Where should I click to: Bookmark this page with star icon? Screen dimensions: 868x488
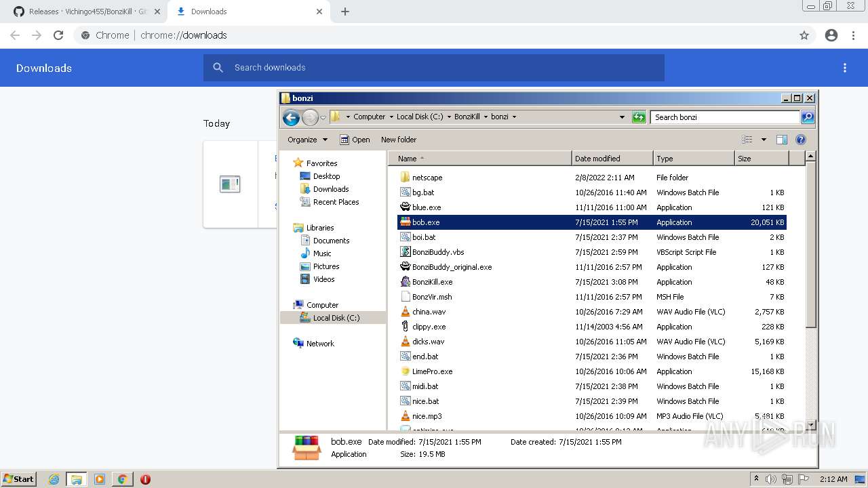(804, 35)
